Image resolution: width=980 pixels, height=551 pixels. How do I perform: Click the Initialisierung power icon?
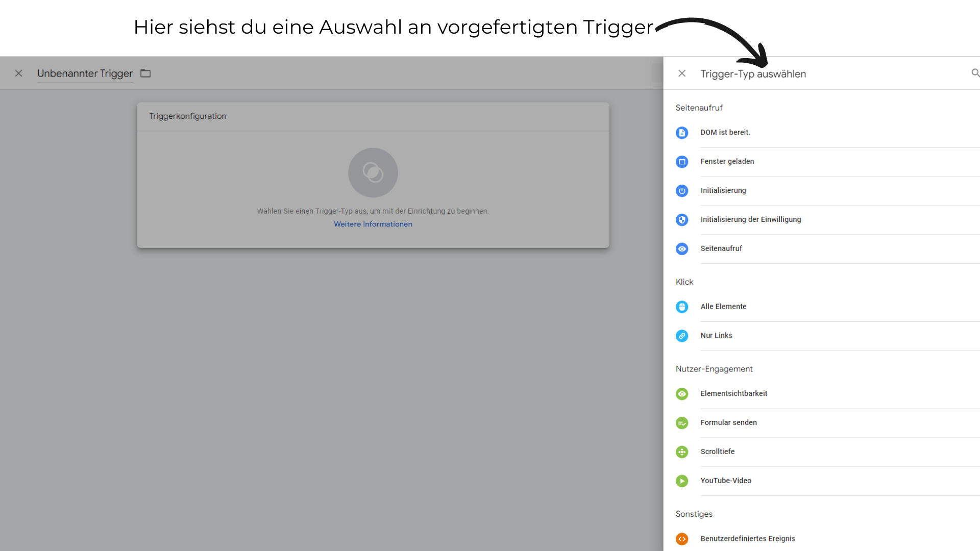click(682, 191)
